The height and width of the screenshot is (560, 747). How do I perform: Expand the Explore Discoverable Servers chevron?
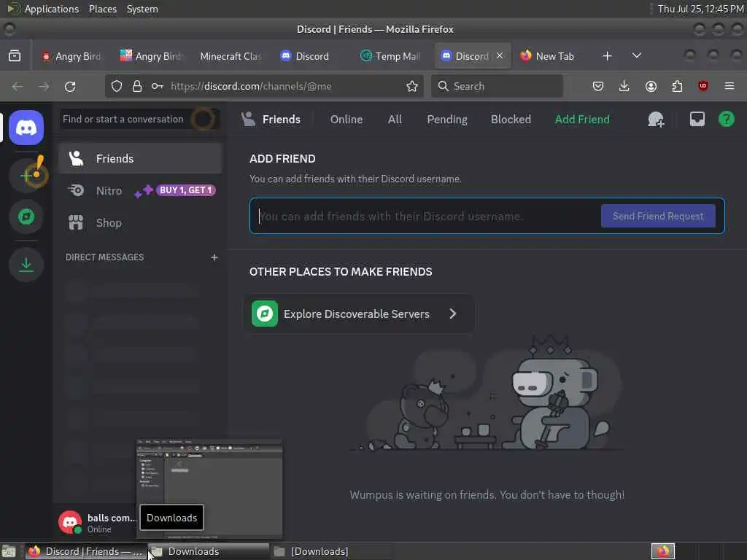click(x=453, y=314)
